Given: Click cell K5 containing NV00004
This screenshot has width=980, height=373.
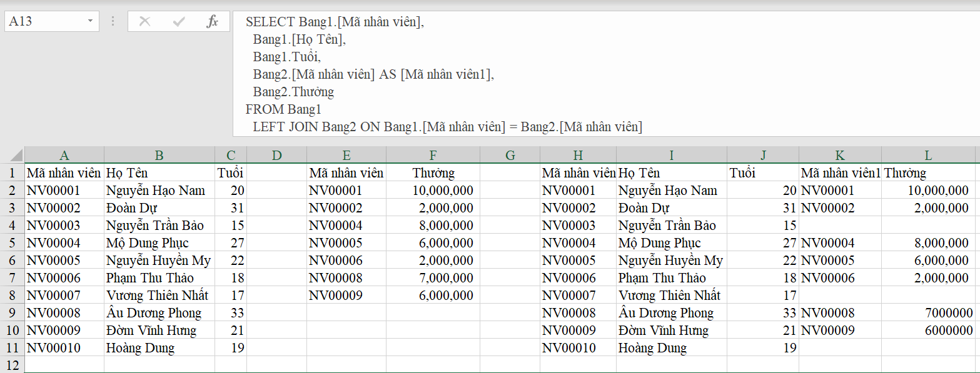Looking at the screenshot, I should (x=840, y=243).
